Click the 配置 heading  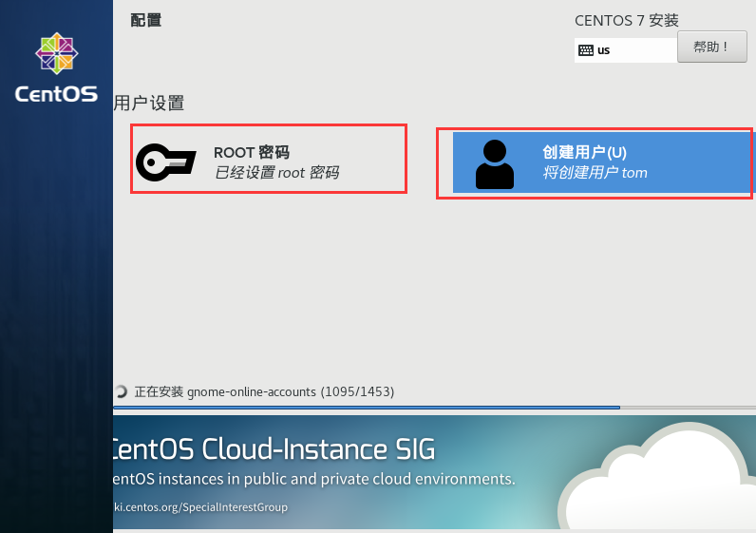coord(146,20)
